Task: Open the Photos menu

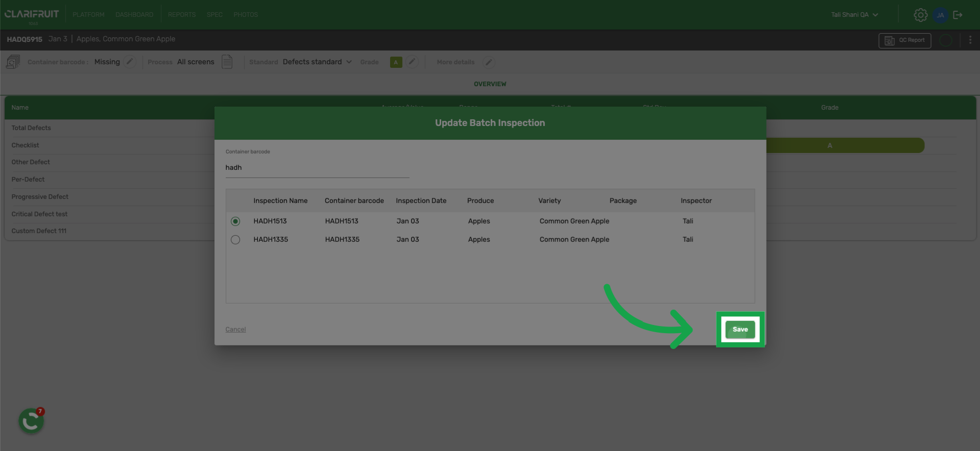Action: point(246,15)
